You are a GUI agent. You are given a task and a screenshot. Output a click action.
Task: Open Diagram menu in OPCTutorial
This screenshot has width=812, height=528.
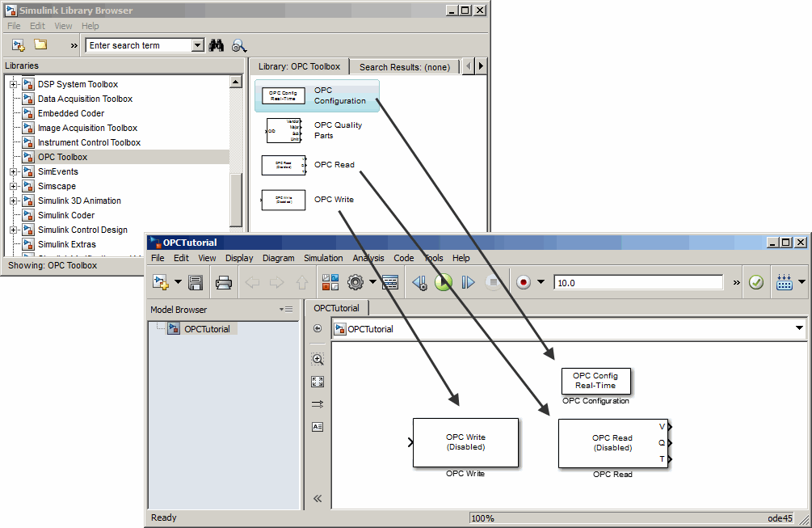tap(278, 258)
